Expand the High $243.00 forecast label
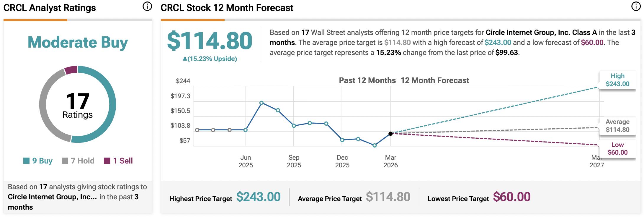 click(617, 80)
